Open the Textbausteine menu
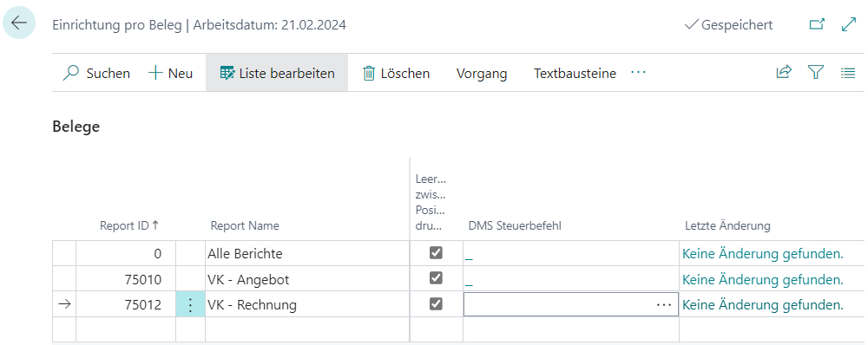This screenshot has height=345, width=868. [575, 73]
